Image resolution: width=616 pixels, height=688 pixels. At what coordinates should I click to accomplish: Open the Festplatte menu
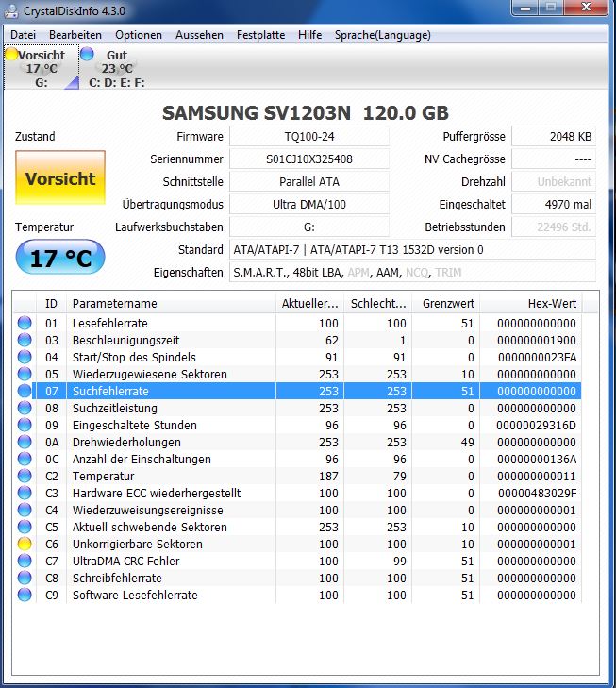pyautogui.click(x=261, y=35)
